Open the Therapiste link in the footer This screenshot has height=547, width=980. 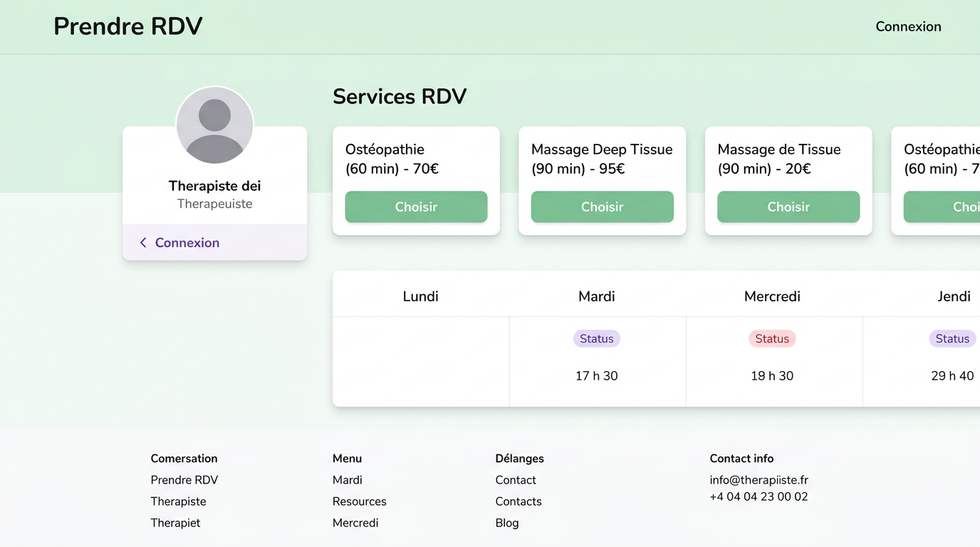(x=179, y=501)
